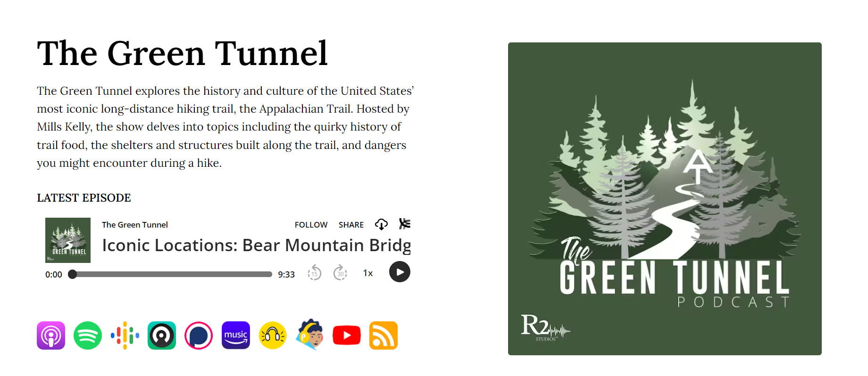Play the latest episode
The width and height of the screenshot is (868, 376).
[400, 272]
